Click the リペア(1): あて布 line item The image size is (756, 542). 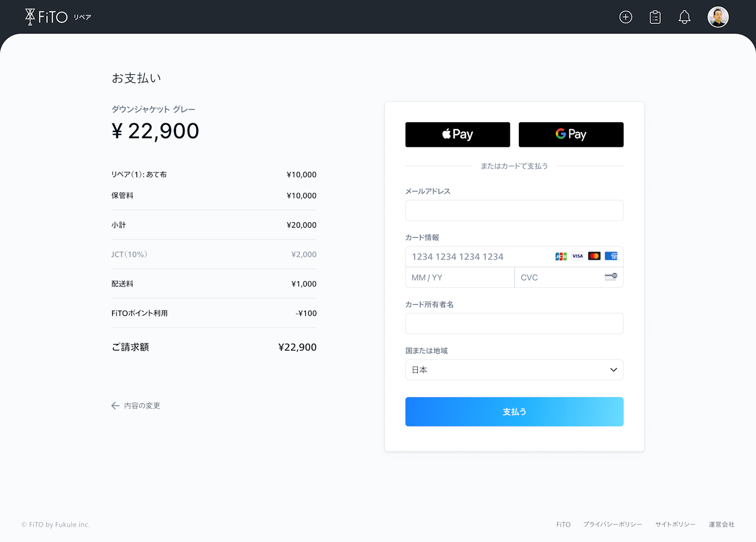point(139,174)
